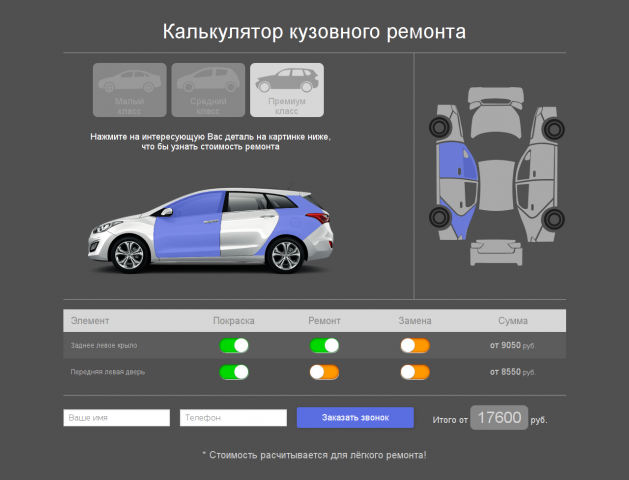
Task: Toggle Ремонт for Передняя левая дверь
Action: tap(324, 372)
